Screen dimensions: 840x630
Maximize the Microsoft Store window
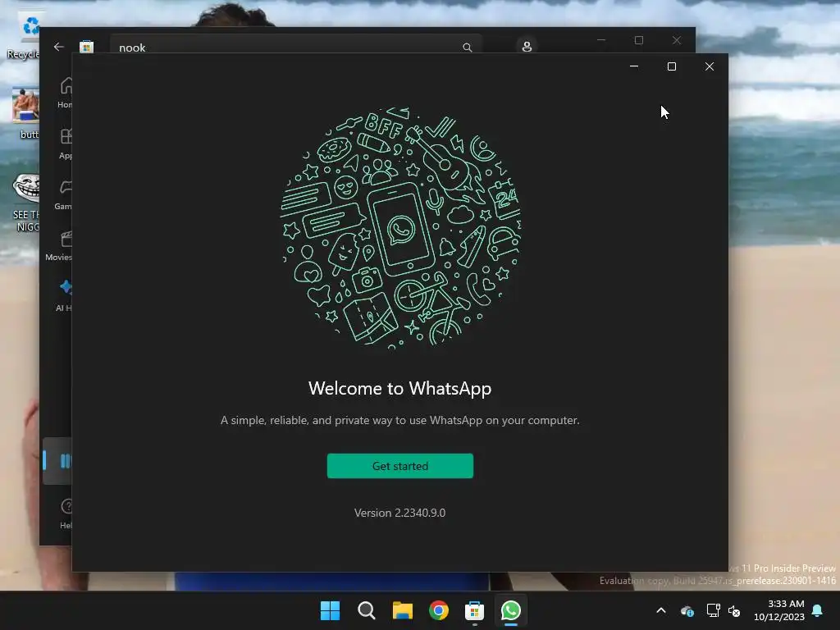[638, 40]
